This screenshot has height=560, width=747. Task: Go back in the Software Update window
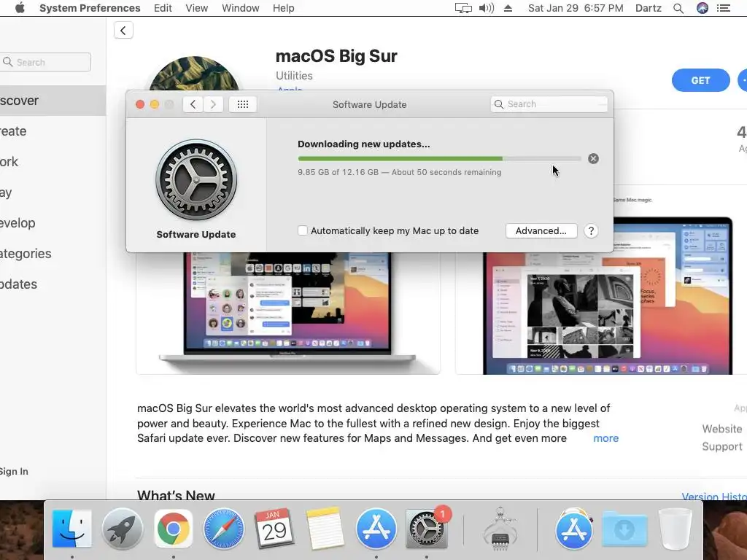[x=193, y=104]
